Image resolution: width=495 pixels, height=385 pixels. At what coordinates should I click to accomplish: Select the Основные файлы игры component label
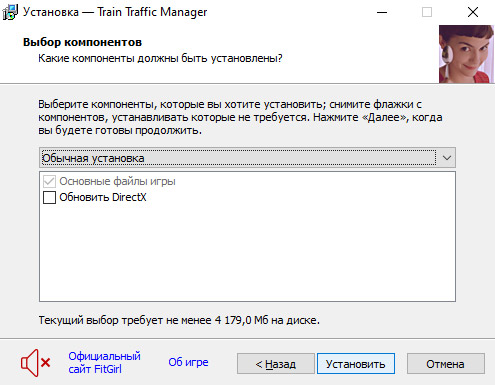click(117, 181)
